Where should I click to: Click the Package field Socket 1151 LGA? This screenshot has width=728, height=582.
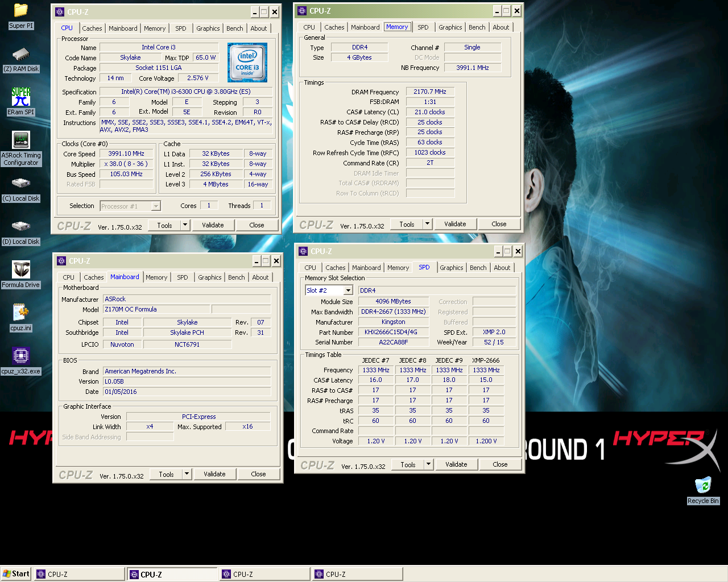click(x=159, y=68)
